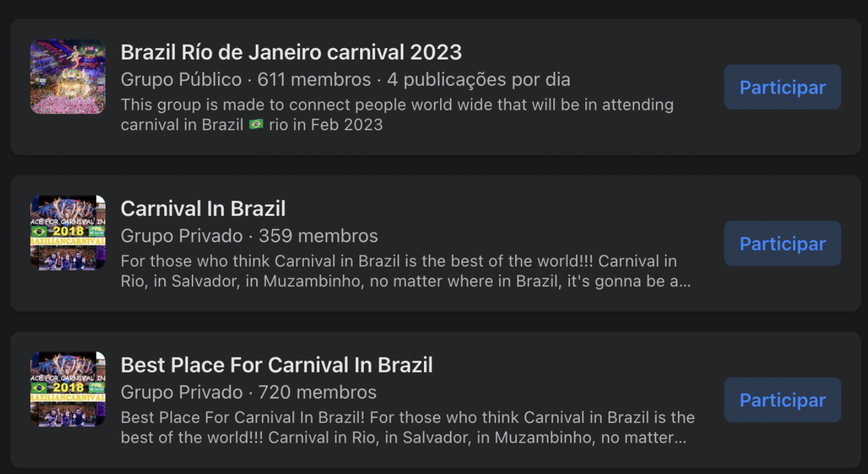Click Participar for Carnival In Brazil group
This screenshot has width=868, height=474.
pos(782,243)
